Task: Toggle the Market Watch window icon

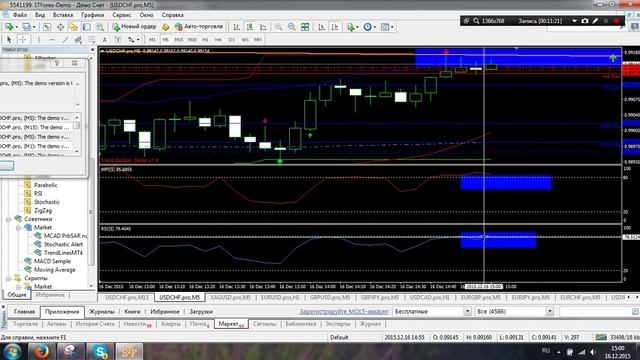Action: (47, 27)
